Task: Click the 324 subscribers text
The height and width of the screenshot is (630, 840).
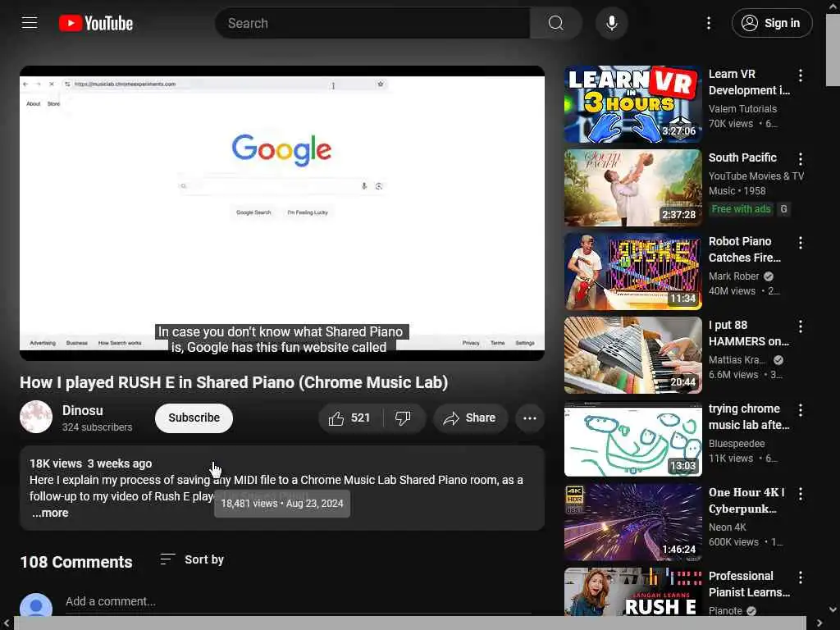Action: [97, 427]
